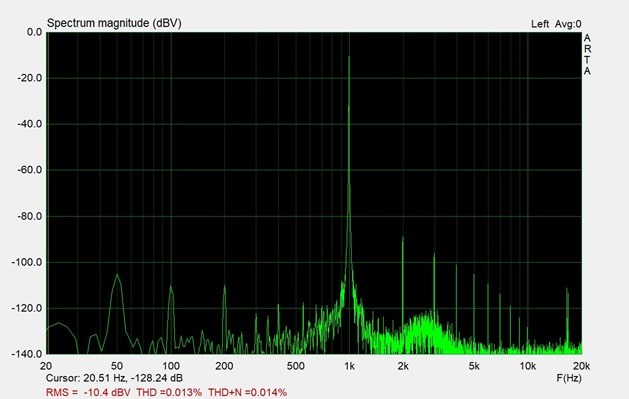
Task: Click the 'THD =0.013%' readout
Action: point(169,392)
